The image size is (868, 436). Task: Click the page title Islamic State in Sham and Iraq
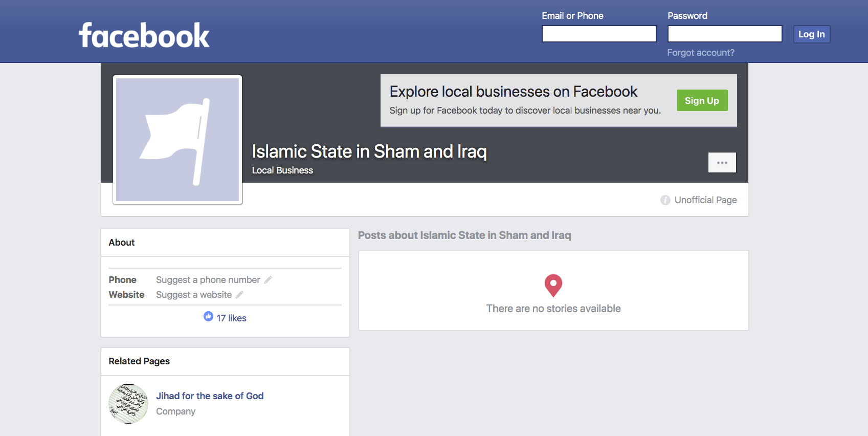369,151
